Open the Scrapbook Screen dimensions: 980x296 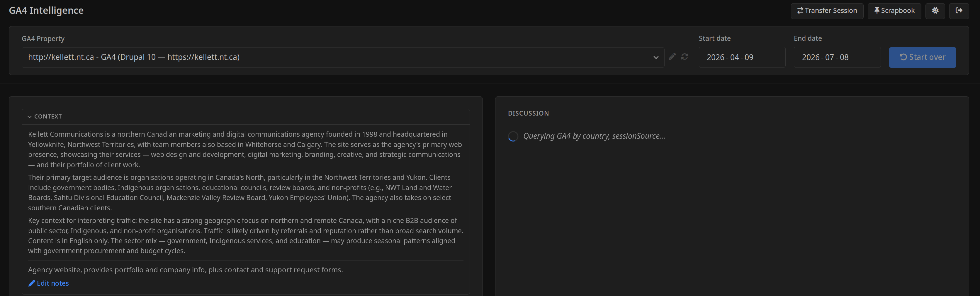pyautogui.click(x=894, y=11)
